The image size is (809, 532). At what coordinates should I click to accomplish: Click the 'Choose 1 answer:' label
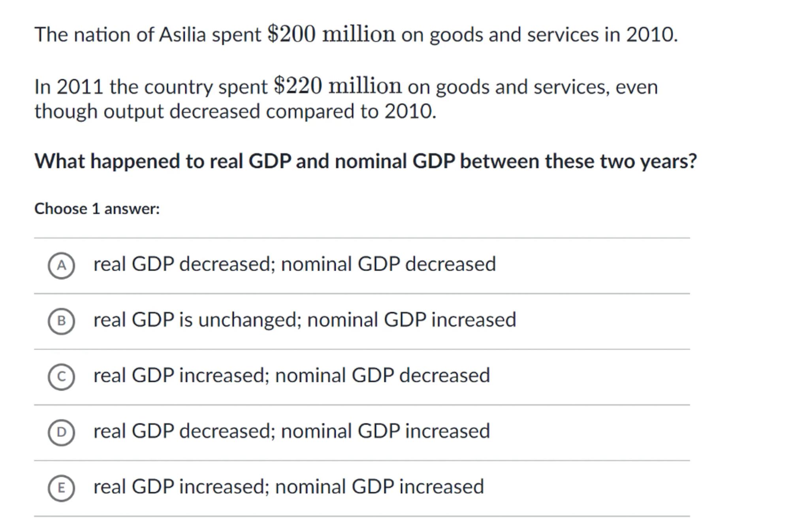point(97,209)
